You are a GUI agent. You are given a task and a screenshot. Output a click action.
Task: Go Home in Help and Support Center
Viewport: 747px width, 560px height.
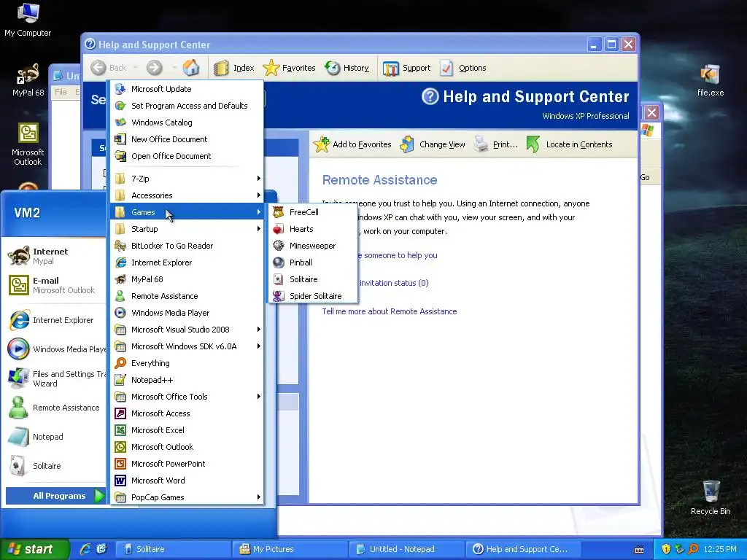(191, 68)
